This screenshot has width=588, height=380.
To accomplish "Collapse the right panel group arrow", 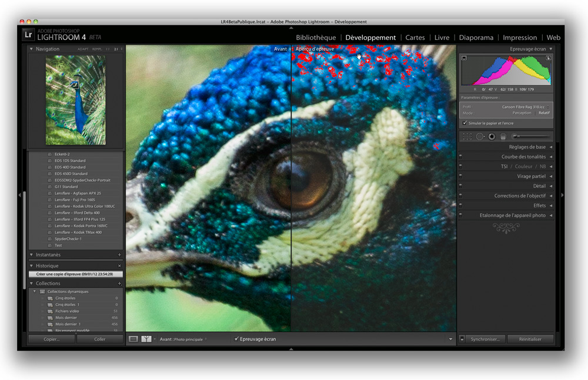I will pyautogui.click(x=562, y=195).
